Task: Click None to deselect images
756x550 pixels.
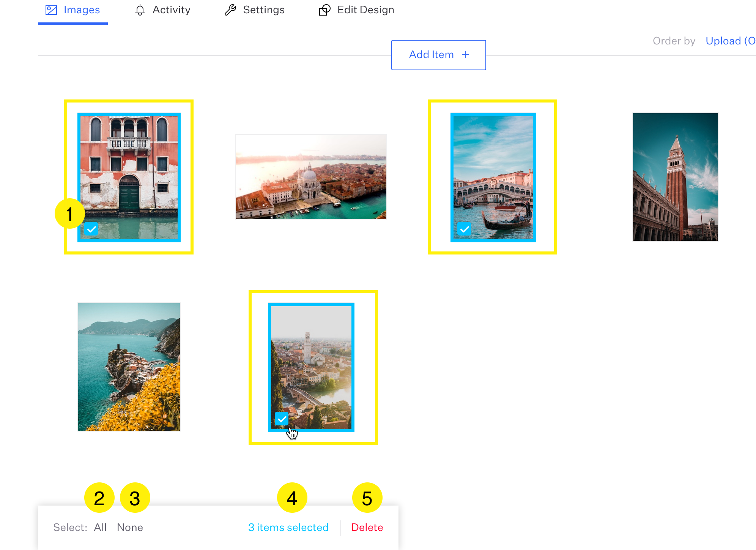Action: pyautogui.click(x=130, y=528)
